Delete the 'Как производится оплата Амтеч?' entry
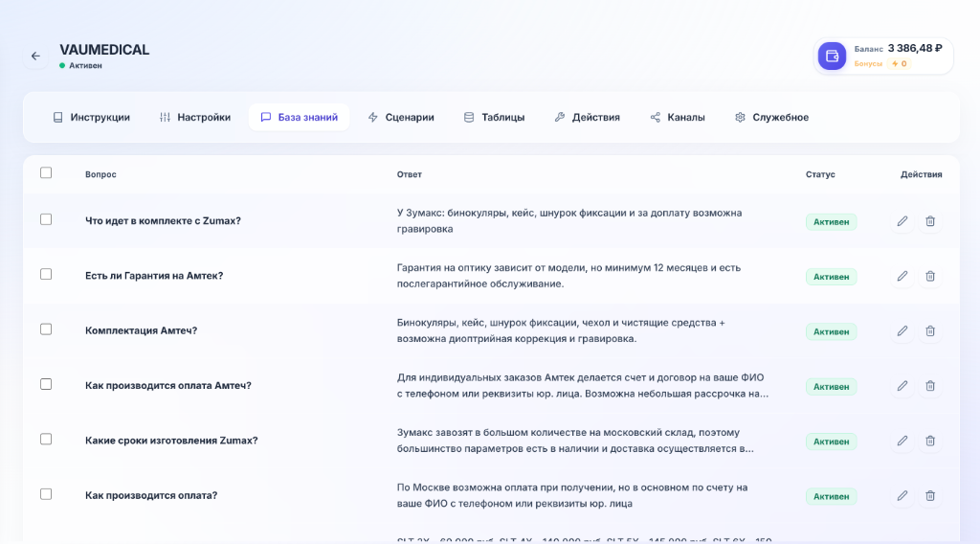980x544 pixels. click(930, 386)
